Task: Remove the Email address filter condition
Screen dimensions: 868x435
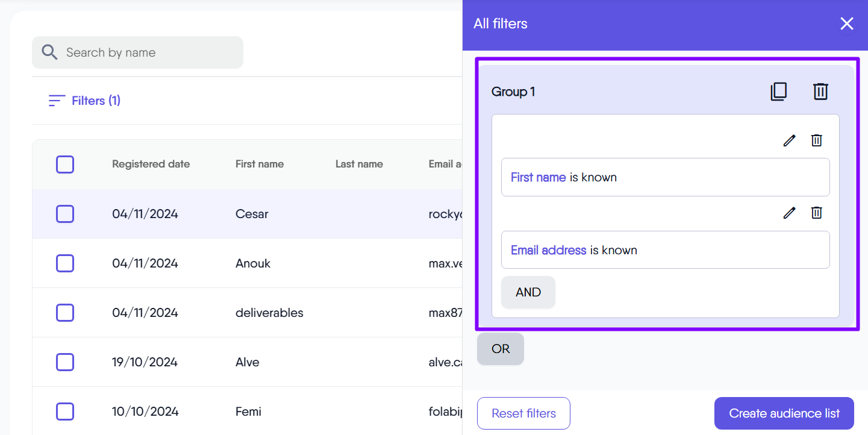Action: point(816,213)
